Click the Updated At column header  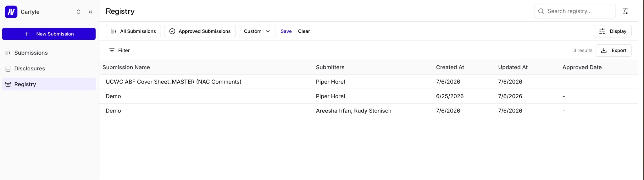coord(513,67)
